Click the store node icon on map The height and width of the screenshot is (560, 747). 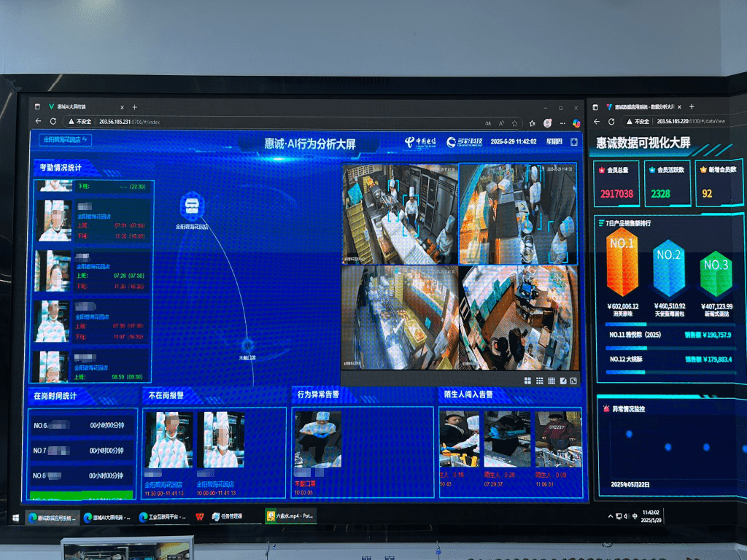tap(192, 206)
